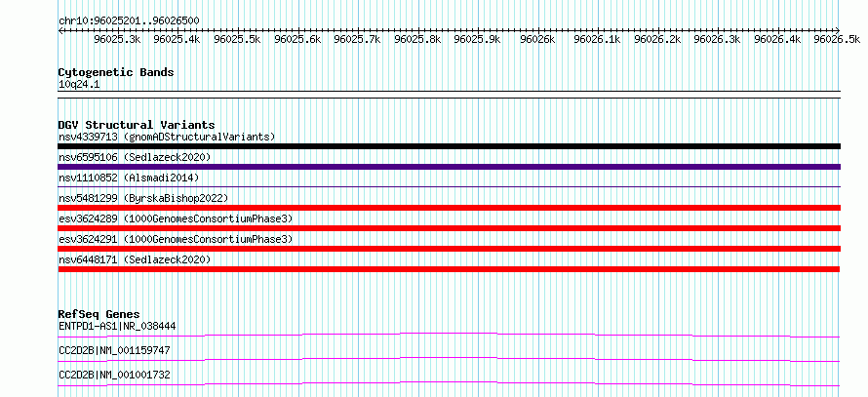Click the chr10:96025201..96026500 coordinate label

click(x=129, y=20)
